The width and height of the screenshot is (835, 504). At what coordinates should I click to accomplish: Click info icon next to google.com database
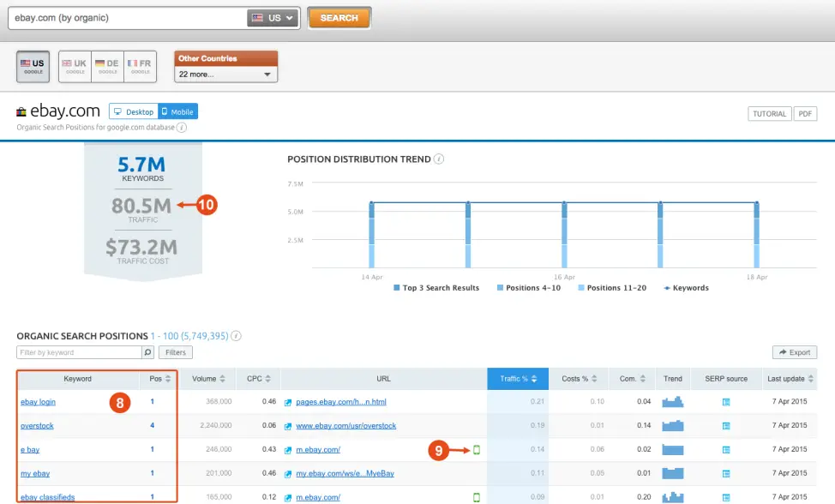point(182,127)
